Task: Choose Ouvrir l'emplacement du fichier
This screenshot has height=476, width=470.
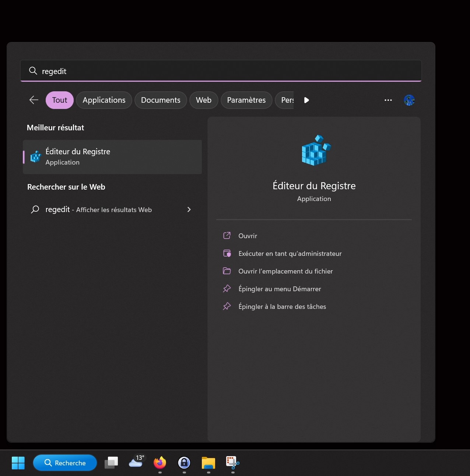Action: 285,271
